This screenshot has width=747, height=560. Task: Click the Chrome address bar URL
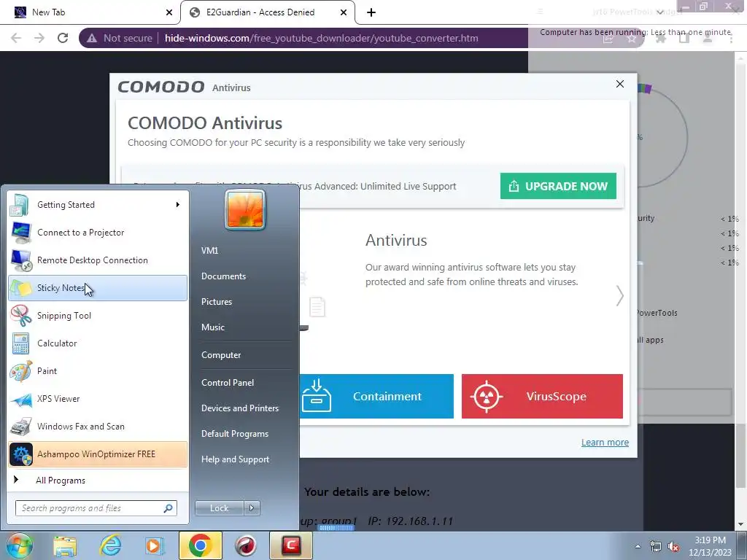click(x=321, y=38)
